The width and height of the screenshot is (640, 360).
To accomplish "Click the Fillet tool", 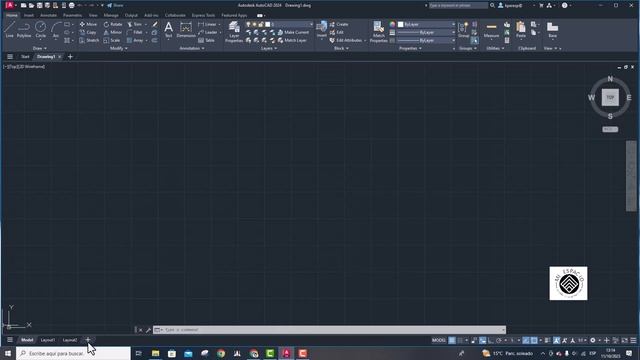I will 135,32.
